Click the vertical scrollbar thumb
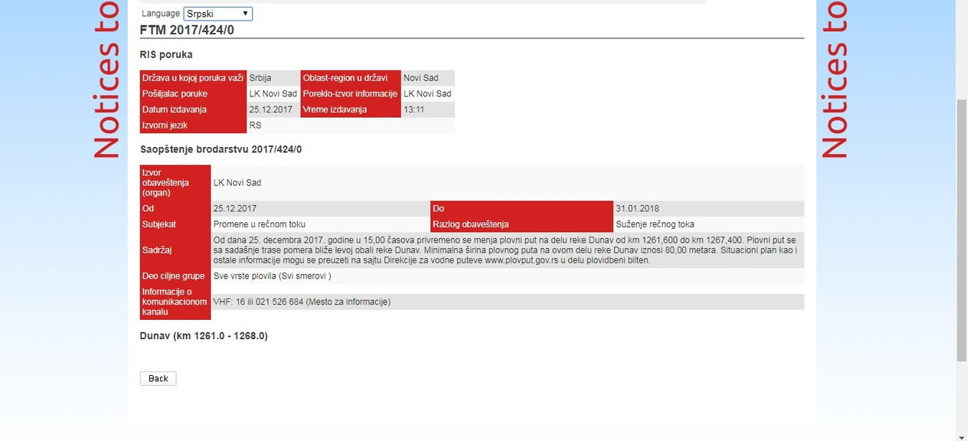Viewport: 980px width, 441px height. 962,230
